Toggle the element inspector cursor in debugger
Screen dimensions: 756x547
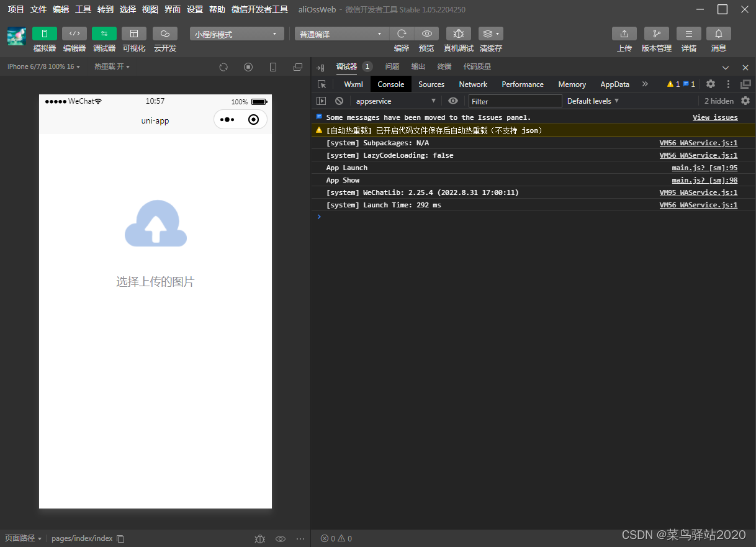pos(321,84)
